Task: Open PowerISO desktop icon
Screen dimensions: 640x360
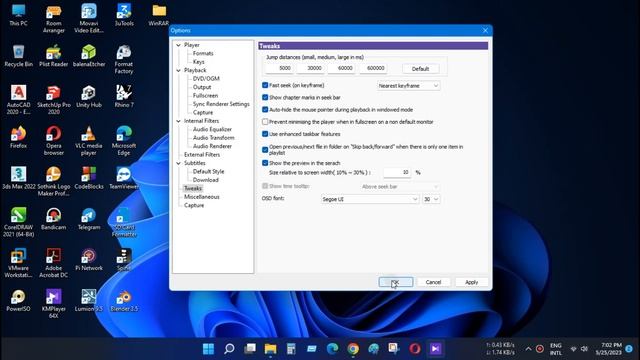Action: coord(18,301)
